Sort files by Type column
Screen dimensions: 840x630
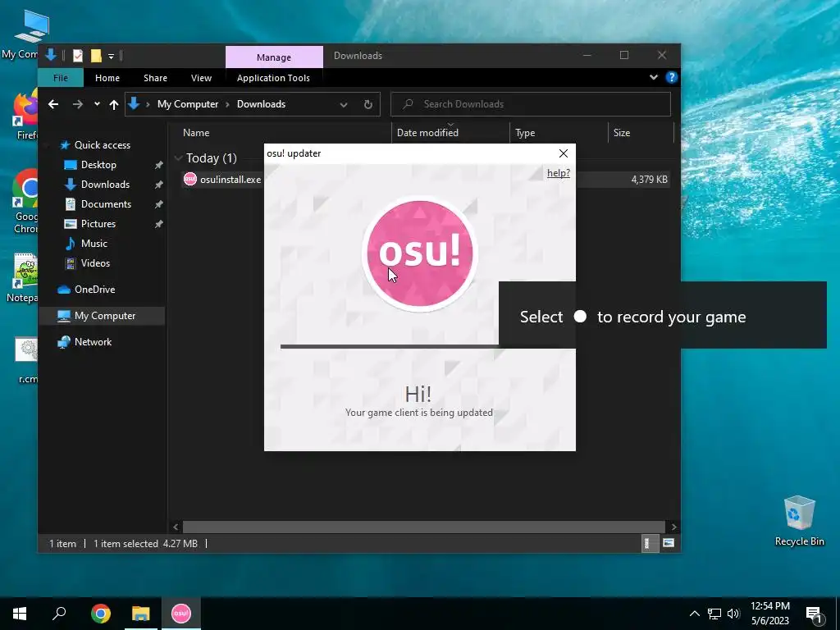coord(525,132)
